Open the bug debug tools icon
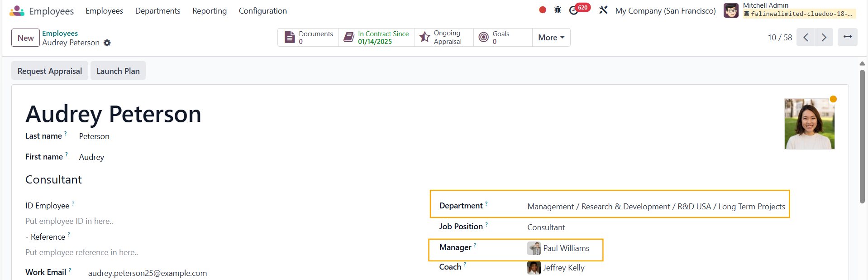This screenshot has width=868, height=280. 558,10
